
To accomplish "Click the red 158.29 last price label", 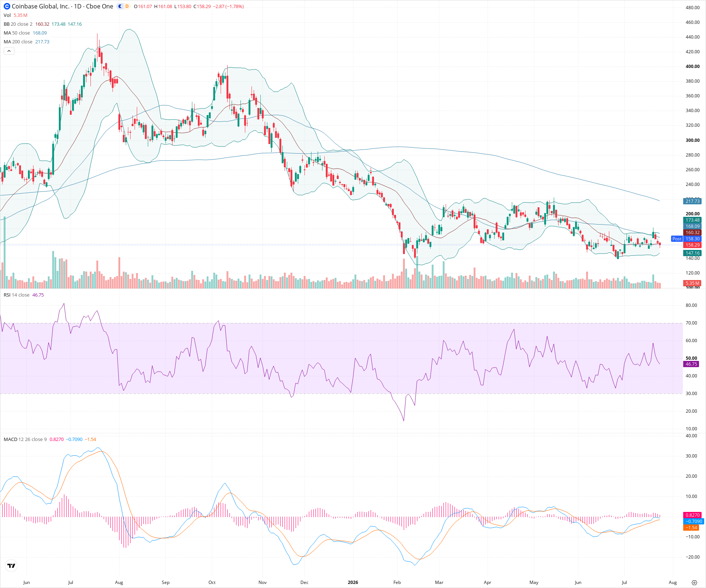I will pos(692,245).
